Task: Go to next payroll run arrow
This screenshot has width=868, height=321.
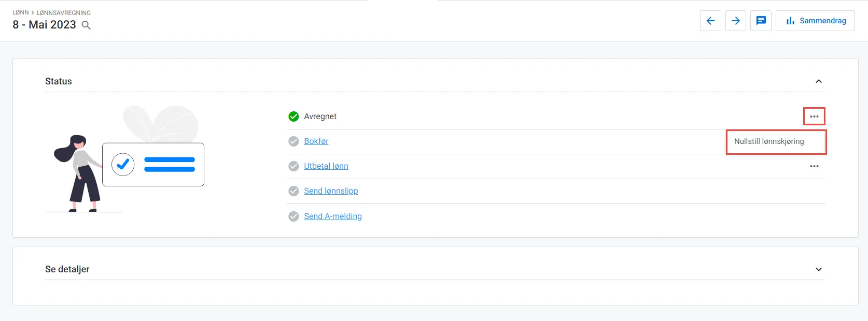Action: coord(735,21)
